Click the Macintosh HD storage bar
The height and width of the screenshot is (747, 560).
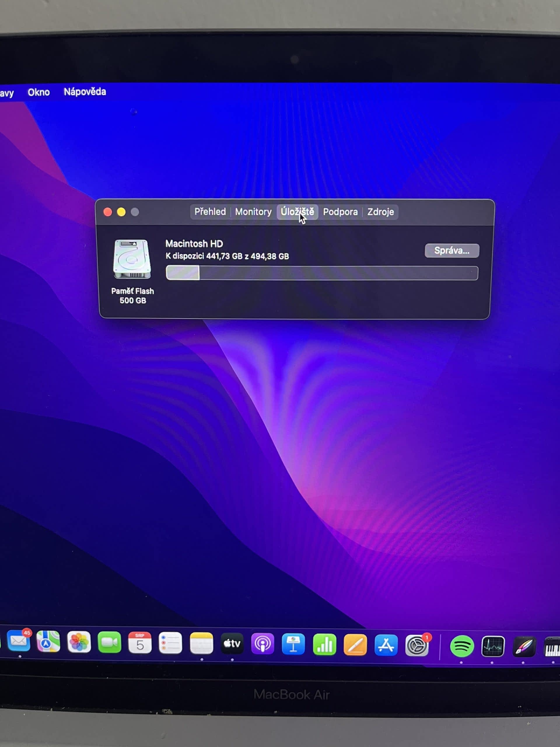[x=322, y=273]
